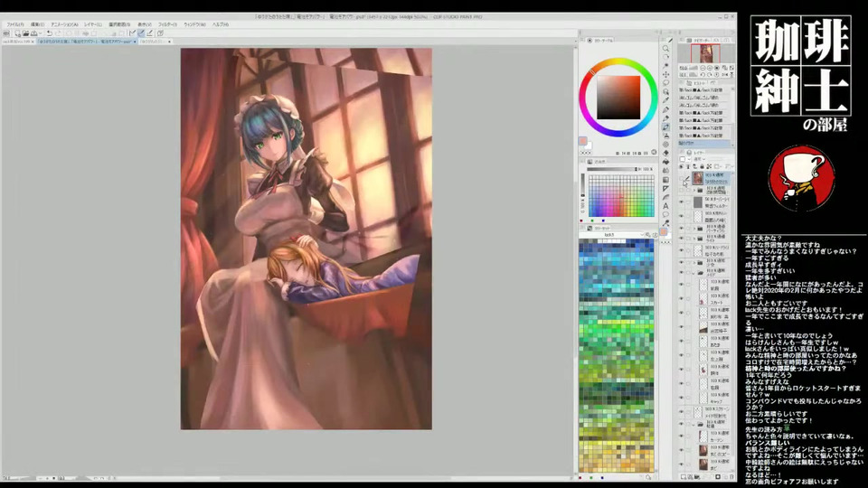This screenshot has width=868, height=488.
Task: Select the Airbrush tool
Action: pos(666,136)
